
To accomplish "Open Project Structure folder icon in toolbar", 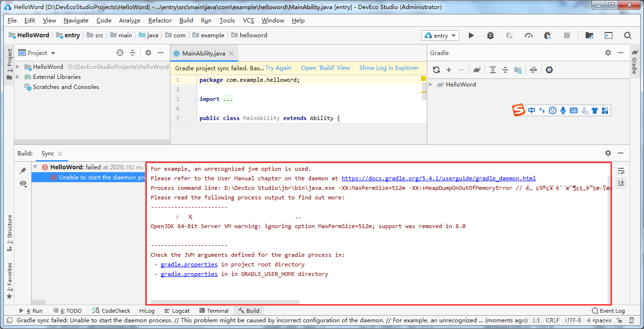I will (589, 35).
